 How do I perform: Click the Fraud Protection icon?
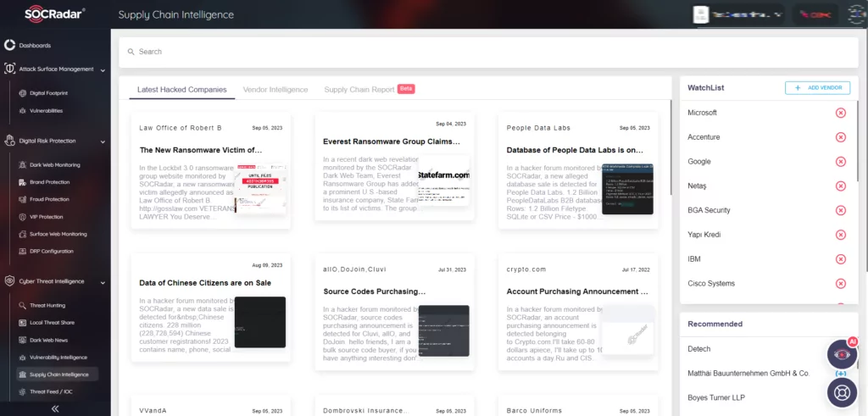coord(23,199)
